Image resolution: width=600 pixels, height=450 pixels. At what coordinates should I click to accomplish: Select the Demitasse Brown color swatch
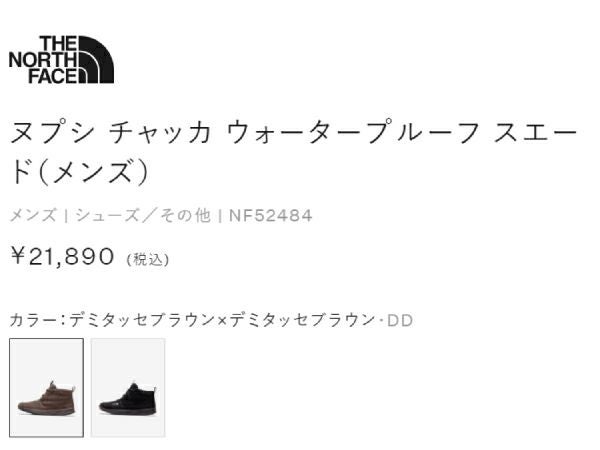(47, 388)
